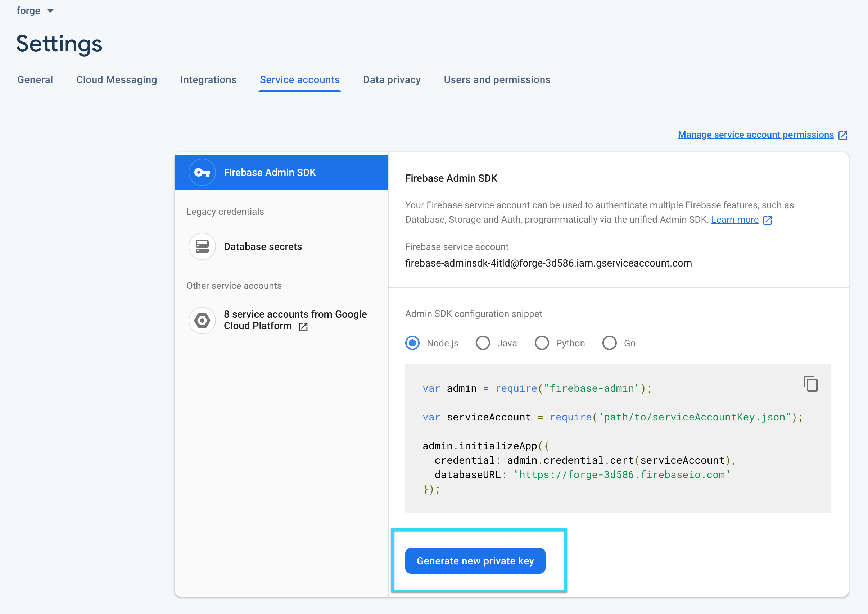868x614 pixels.
Task: Click the service account email address text
Action: pyautogui.click(x=548, y=263)
